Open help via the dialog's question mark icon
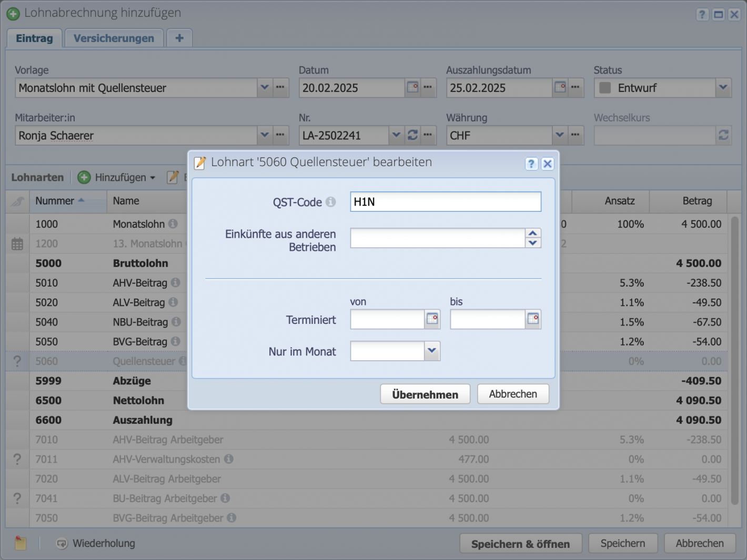 pyautogui.click(x=531, y=164)
